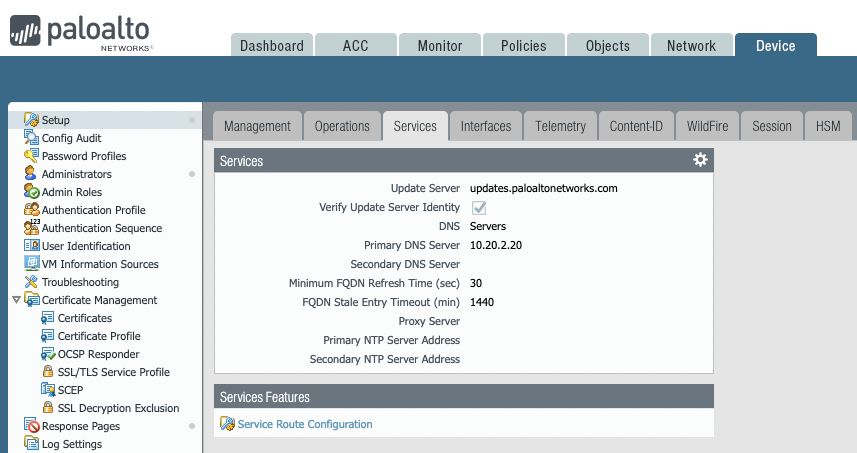
Task: Click the Certificates icon
Action: [48, 318]
